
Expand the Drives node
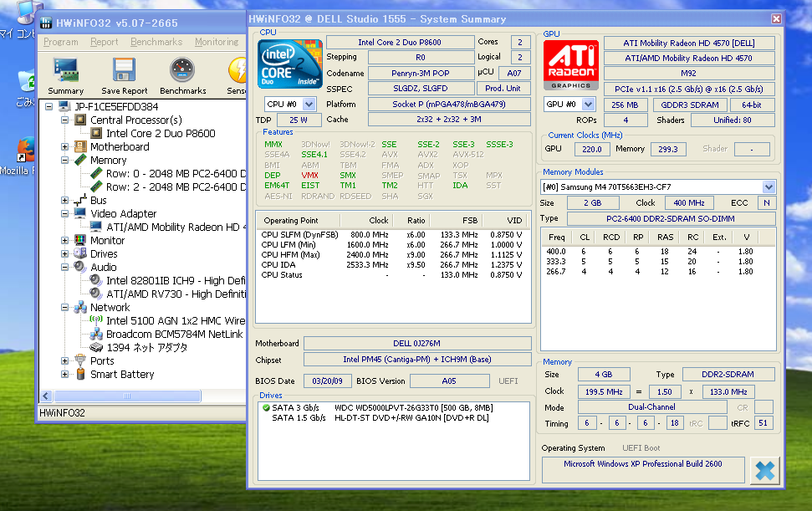pyautogui.click(x=64, y=253)
